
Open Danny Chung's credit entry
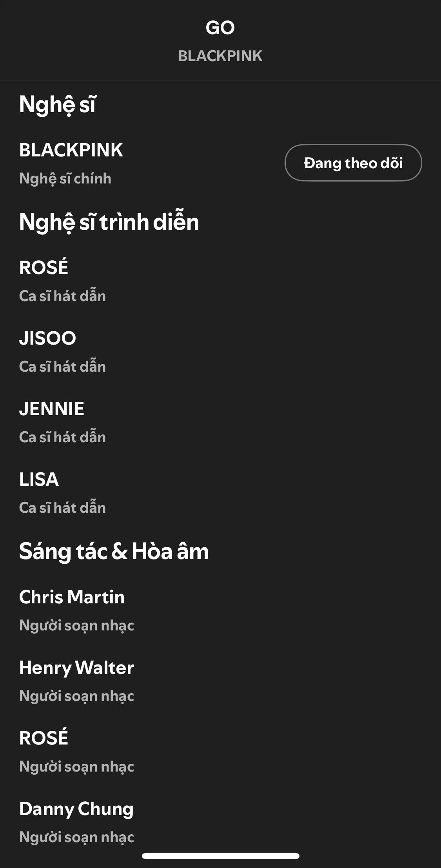76,808
